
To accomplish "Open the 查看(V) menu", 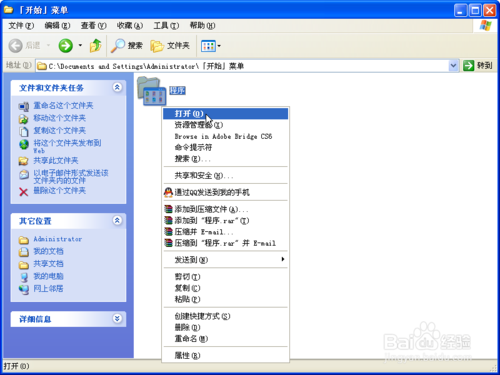I will (x=93, y=25).
